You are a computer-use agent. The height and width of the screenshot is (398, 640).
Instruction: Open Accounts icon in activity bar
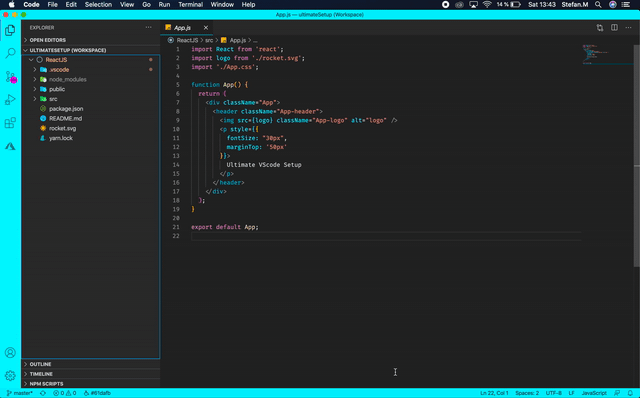coord(10,353)
